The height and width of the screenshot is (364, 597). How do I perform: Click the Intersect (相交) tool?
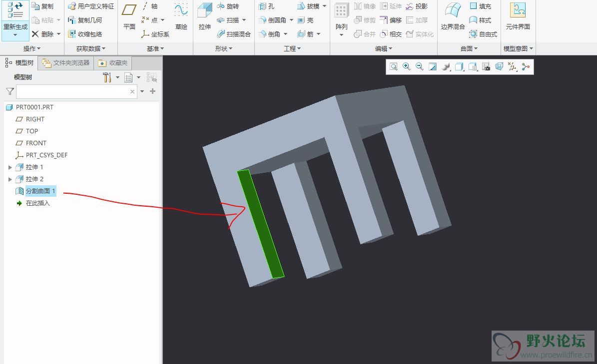[x=391, y=34]
